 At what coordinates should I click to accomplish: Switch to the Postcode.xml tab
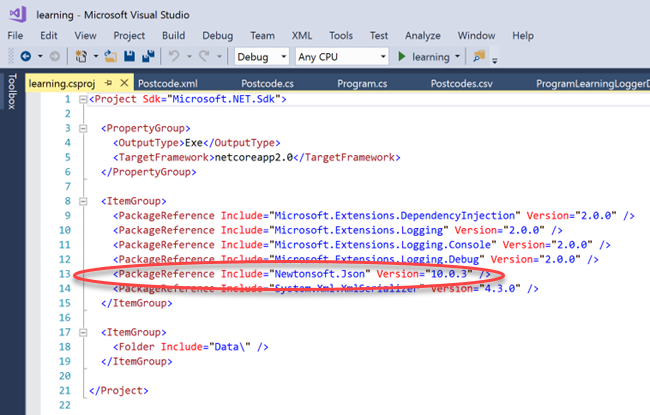167,84
